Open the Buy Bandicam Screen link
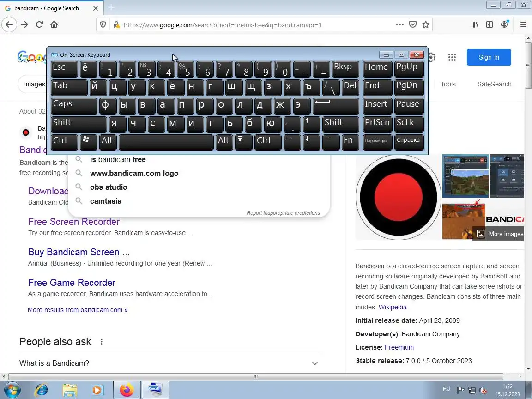The width and height of the screenshot is (532, 399). (x=79, y=252)
